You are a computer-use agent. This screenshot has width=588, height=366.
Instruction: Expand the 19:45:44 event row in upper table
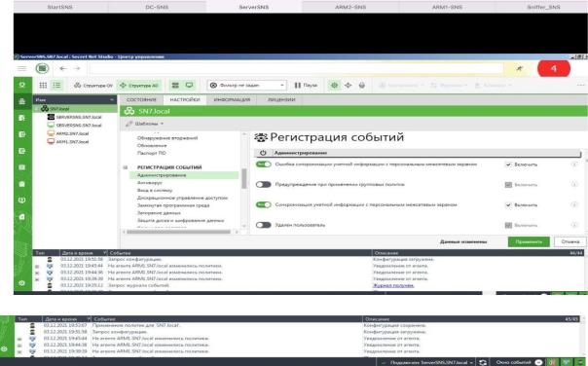point(37,266)
